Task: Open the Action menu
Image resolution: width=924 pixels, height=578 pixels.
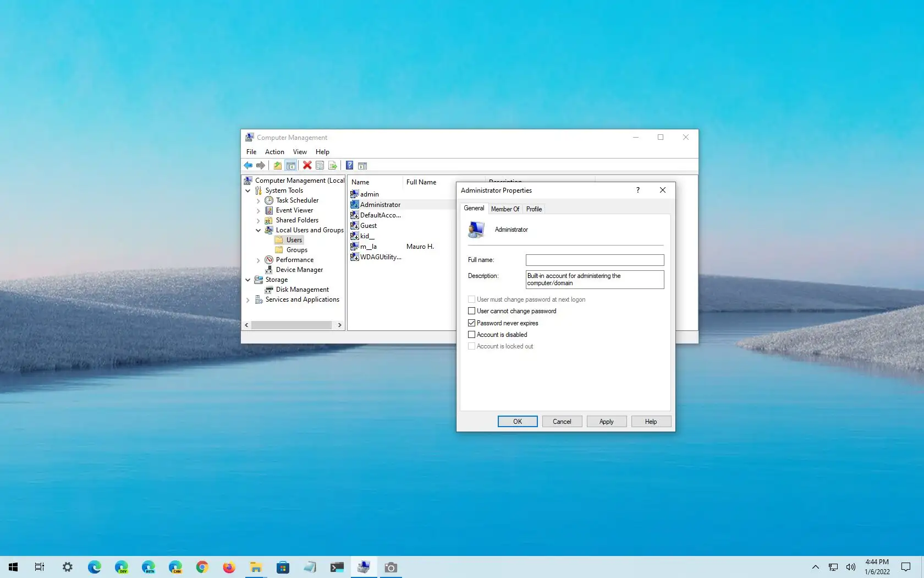Action: (x=274, y=152)
